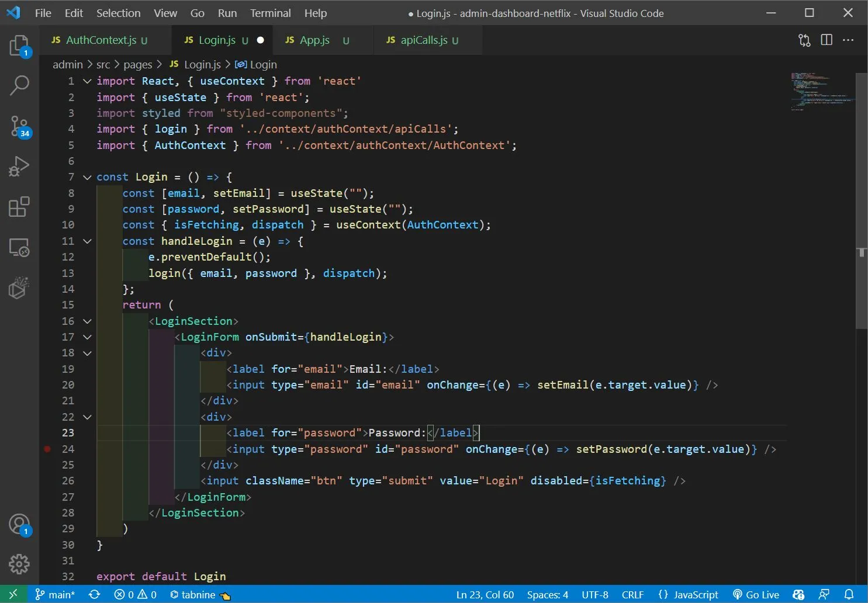Open the Edit menu
The height and width of the screenshot is (603, 868).
pyautogui.click(x=74, y=13)
